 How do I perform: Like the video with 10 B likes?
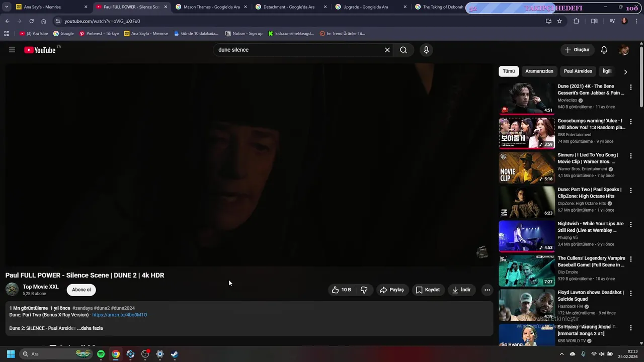(x=341, y=290)
